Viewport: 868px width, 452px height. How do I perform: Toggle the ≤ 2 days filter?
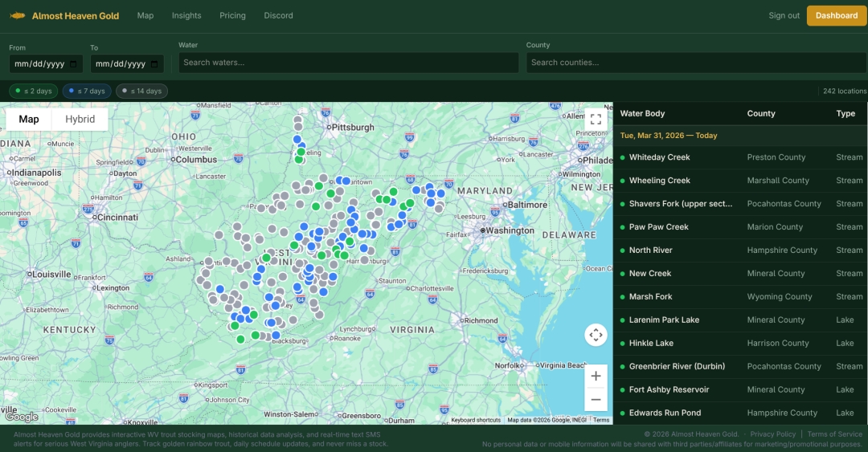pyautogui.click(x=34, y=91)
